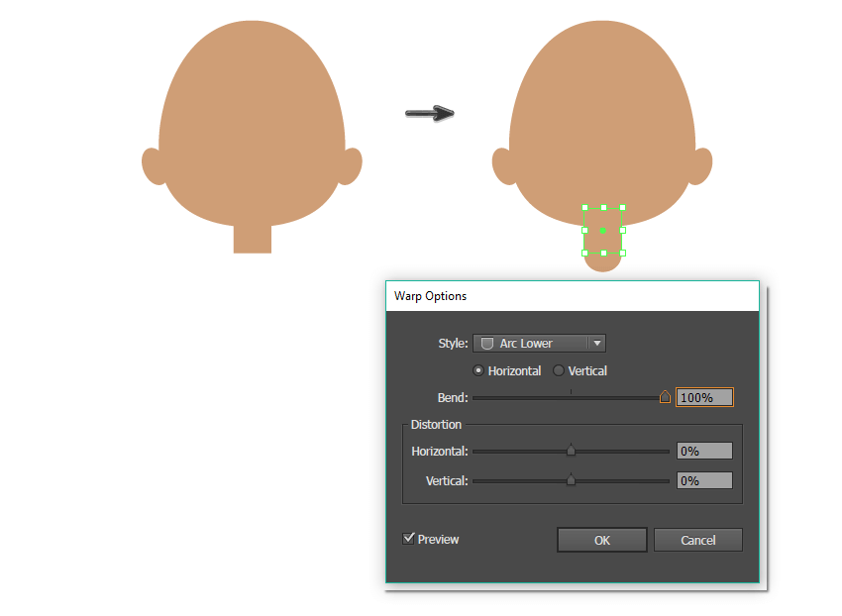Click the Bend slider handle
The width and height of the screenshot is (842, 616).
(x=665, y=397)
